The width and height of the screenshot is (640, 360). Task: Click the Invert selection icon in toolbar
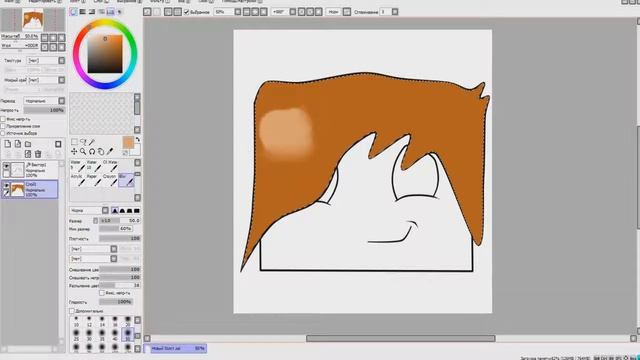tap(177, 12)
